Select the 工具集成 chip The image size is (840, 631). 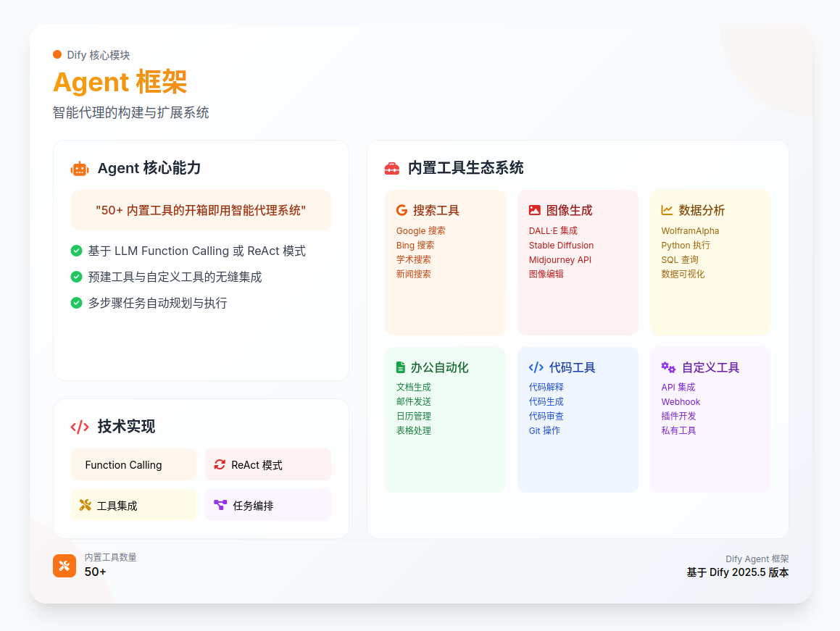click(x=134, y=505)
